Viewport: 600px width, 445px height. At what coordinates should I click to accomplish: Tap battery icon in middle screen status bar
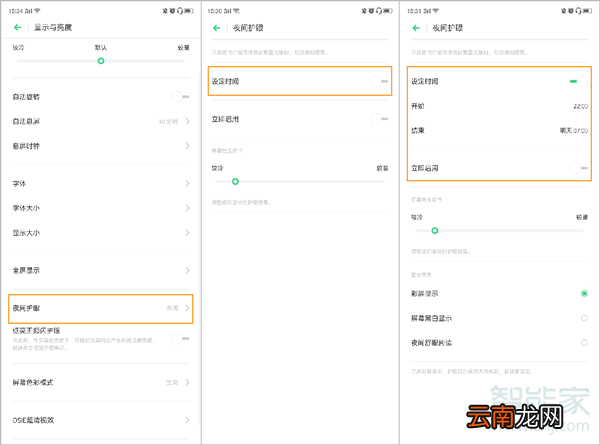click(388, 11)
